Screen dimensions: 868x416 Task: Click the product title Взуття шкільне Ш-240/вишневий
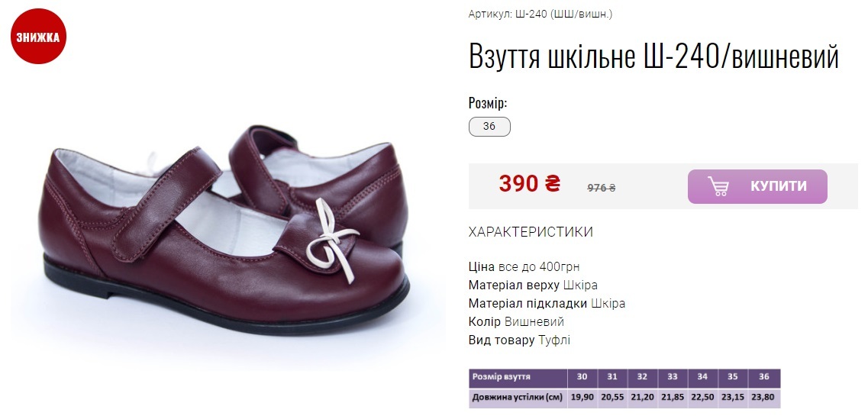tap(653, 56)
